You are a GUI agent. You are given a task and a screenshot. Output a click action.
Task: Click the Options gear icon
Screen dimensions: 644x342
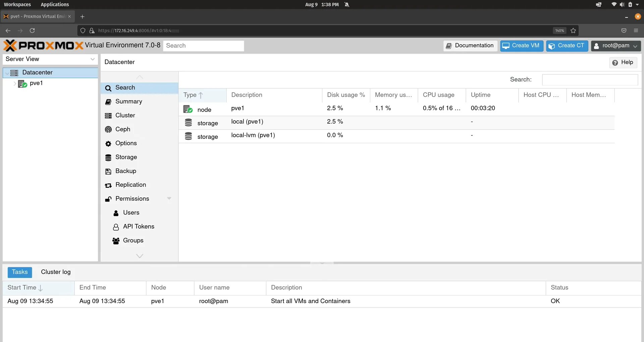pyautogui.click(x=108, y=144)
